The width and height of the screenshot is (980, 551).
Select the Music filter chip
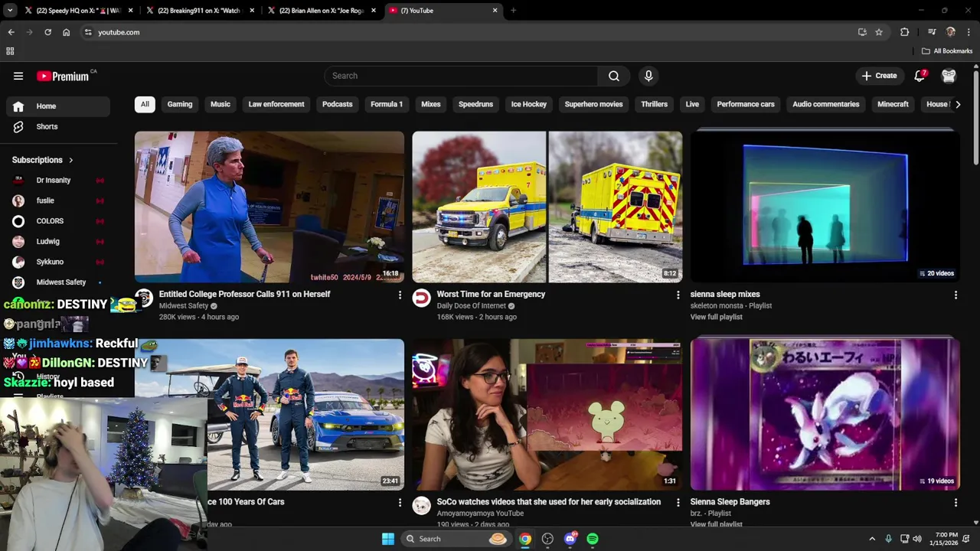click(220, 104)
